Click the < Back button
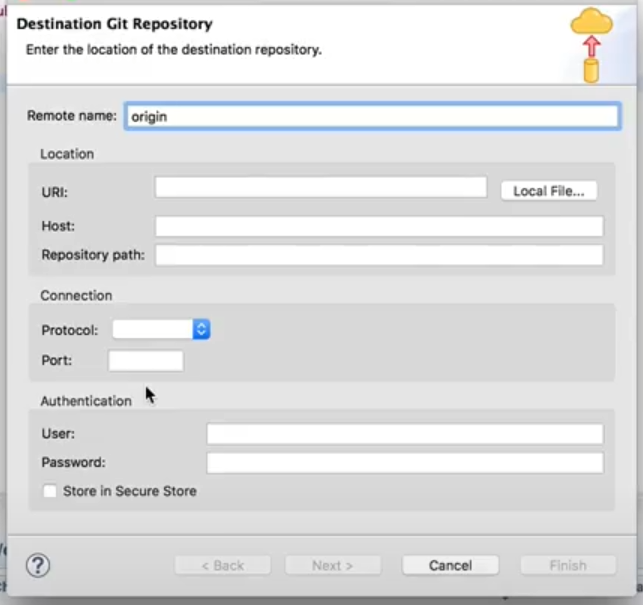643x605 pixels. click(x=223, y=566)
